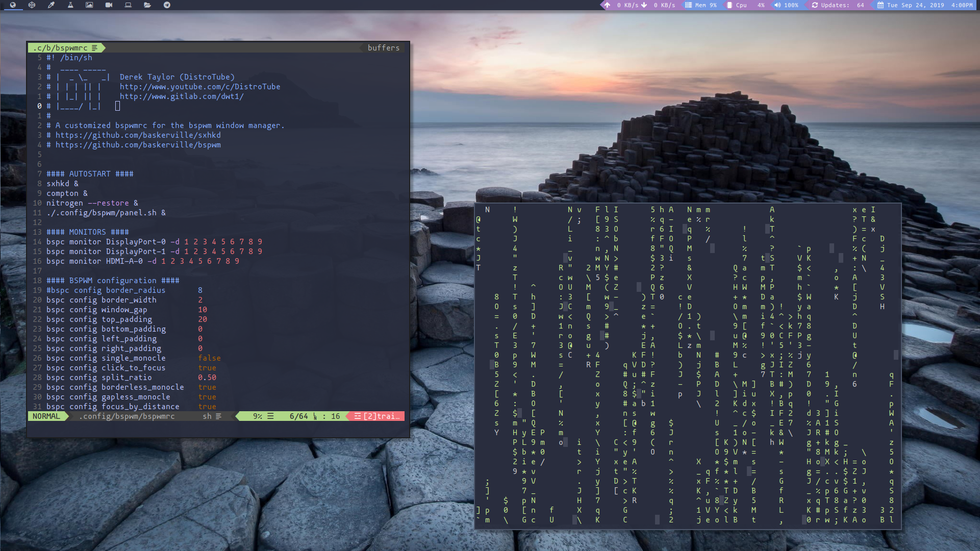Switch to the video camera workspace

(x=109, y=5)
